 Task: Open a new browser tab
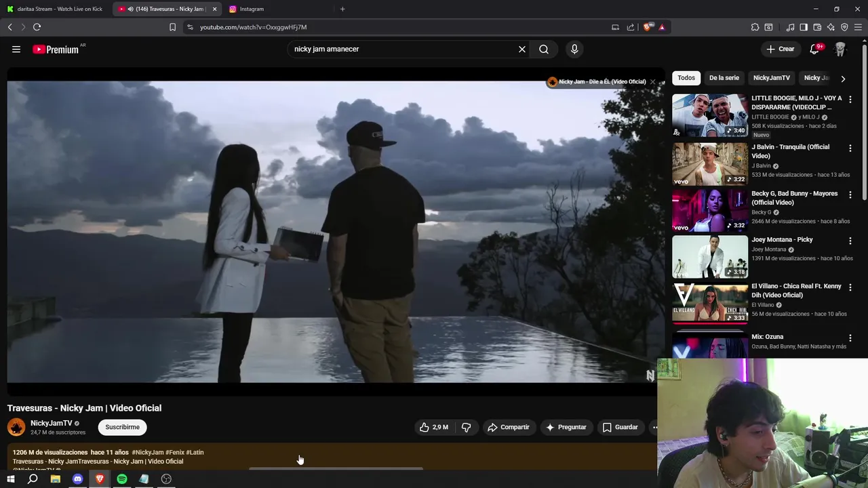click(342, 9)
